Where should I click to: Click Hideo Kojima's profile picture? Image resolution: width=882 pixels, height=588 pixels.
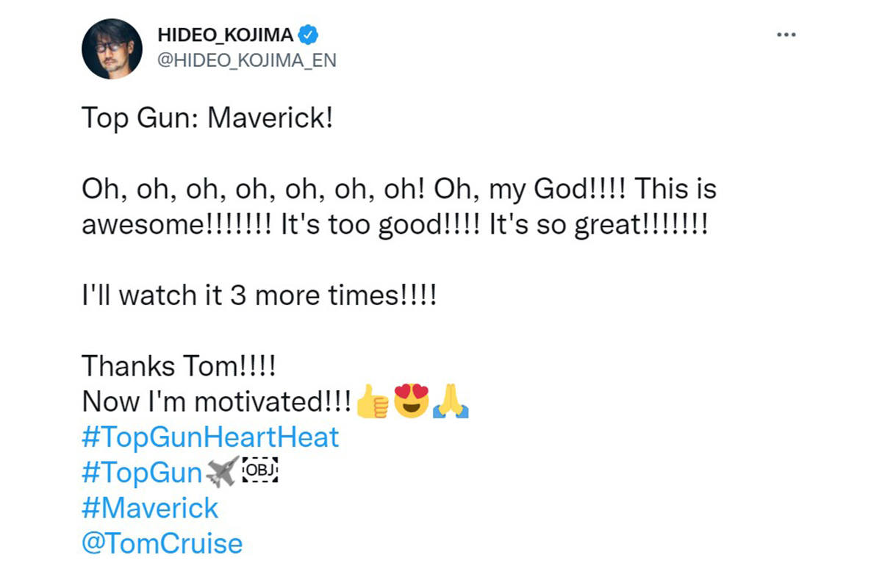tap(112, 49)
